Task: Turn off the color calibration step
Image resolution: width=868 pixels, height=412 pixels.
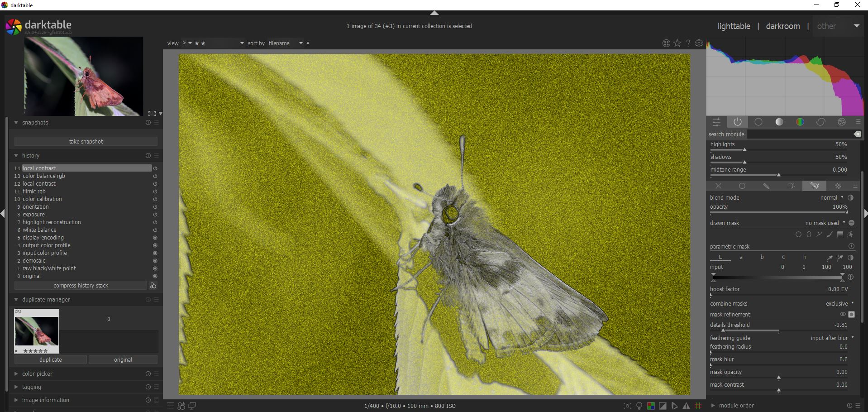Action: (x=155, y=199)
